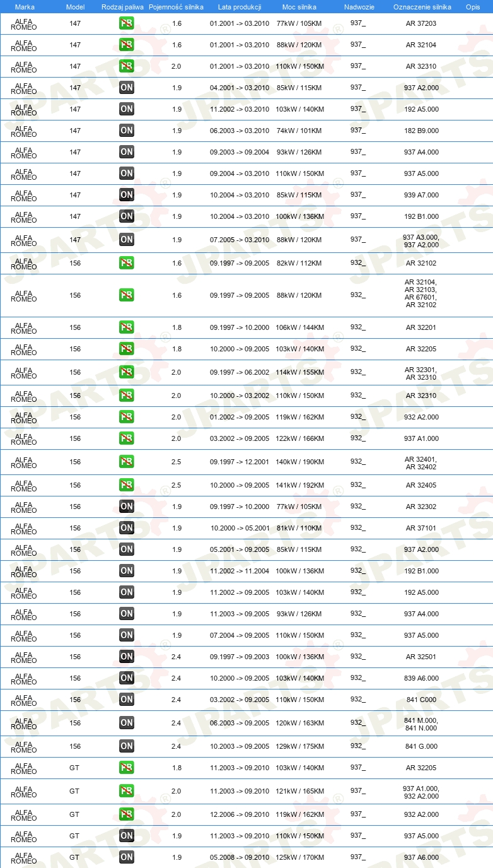Select power value 141kW / 192KM
The image size is (493, 868).
coord(300,486)
